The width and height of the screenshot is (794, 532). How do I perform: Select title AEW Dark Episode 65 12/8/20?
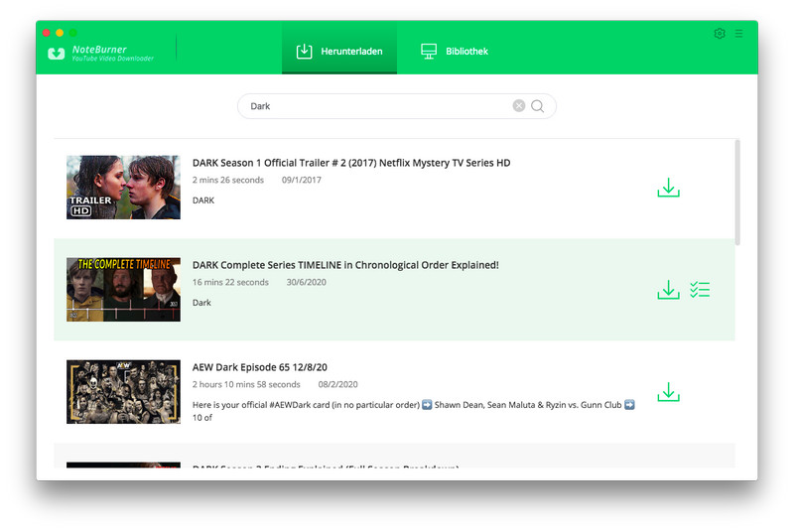pyautogui.click(x=260, y=367)
